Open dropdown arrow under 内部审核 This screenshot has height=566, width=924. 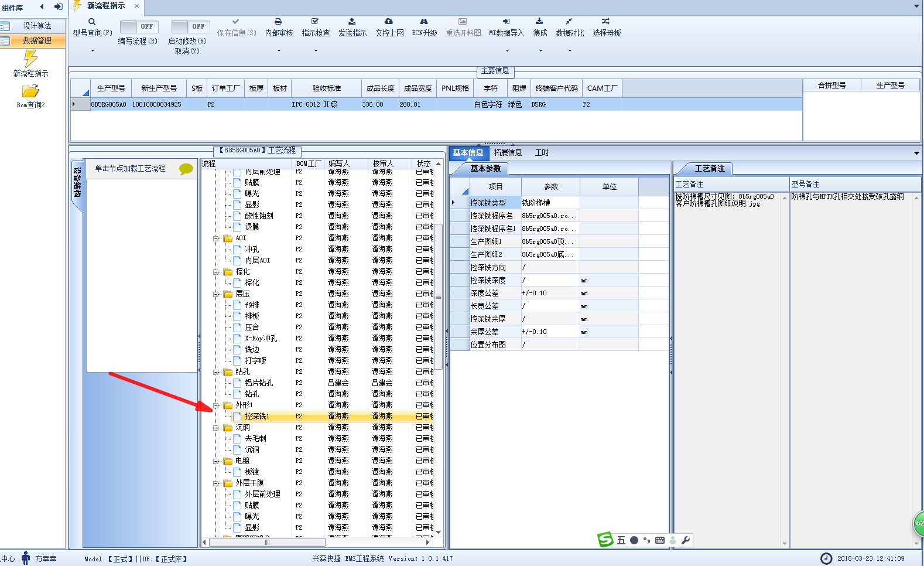279,51
